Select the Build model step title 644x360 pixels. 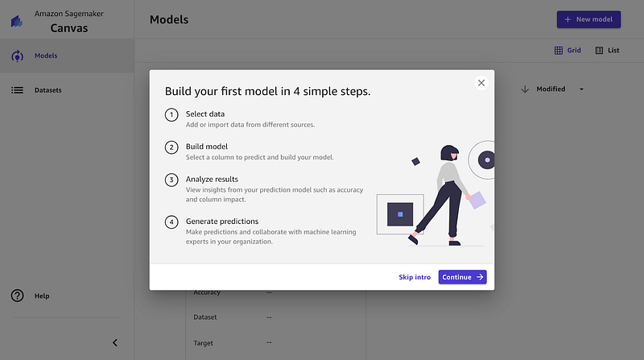(x=207, y=147)
